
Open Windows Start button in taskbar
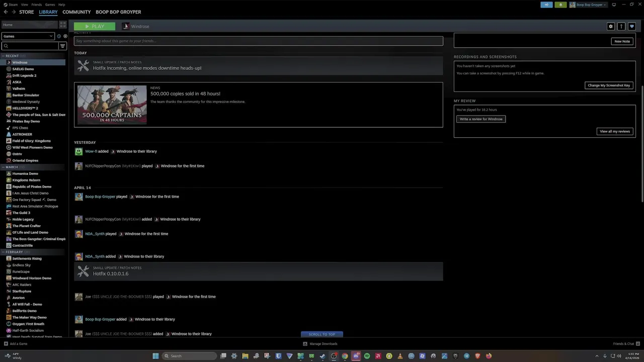coord(155,356)
